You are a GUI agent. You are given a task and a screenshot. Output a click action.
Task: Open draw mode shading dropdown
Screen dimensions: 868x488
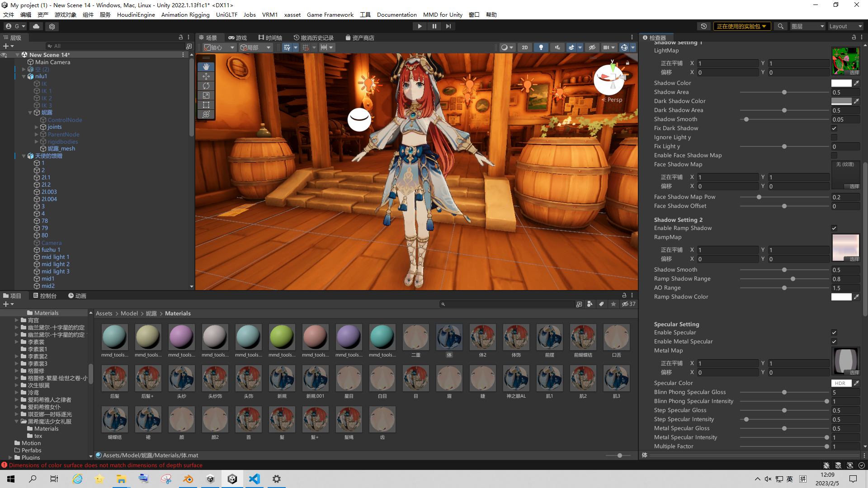[507, 47]
